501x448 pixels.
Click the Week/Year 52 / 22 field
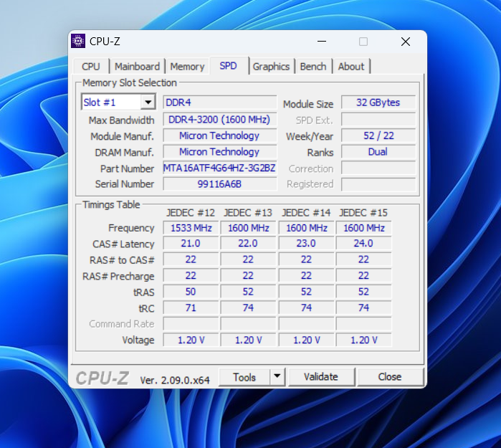[x=378, y=135]
